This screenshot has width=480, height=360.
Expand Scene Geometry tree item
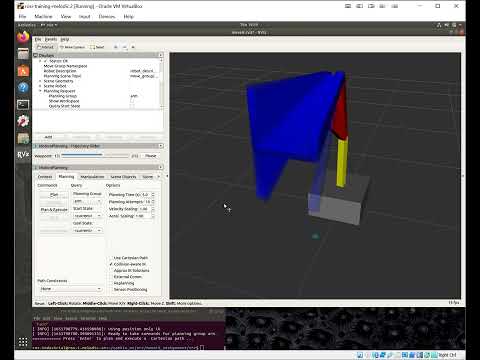coord(40,81)
